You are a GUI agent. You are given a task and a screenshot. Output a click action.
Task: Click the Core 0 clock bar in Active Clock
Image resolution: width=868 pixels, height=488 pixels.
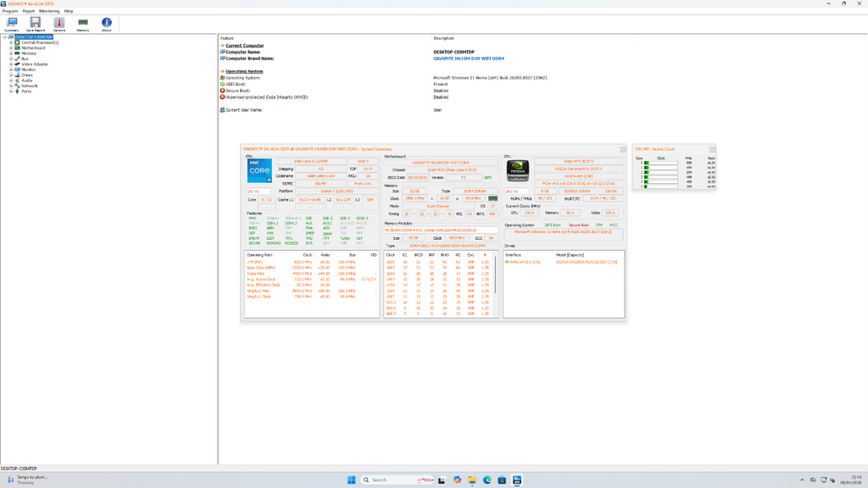(x=660, y=164)
